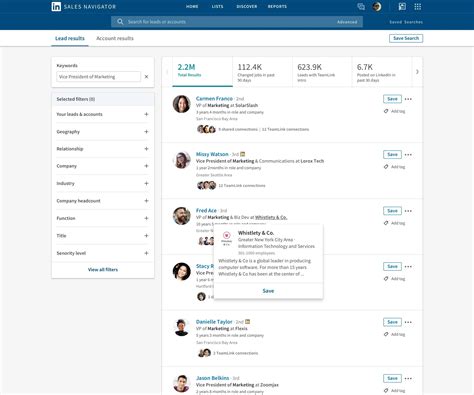
Task: Open the Whistlety & Co. company link
Action: point(271,217)
